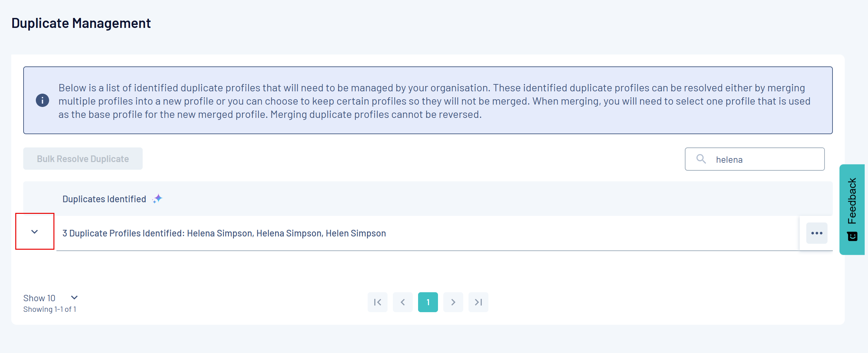Jump to the last page of results
This screenshot has height=353, width=868.
(478, 302)
